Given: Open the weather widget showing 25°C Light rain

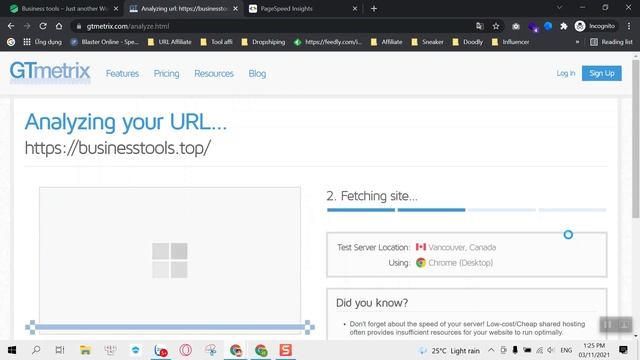Looking at the screenshot, I should click(x=449, y=350).
